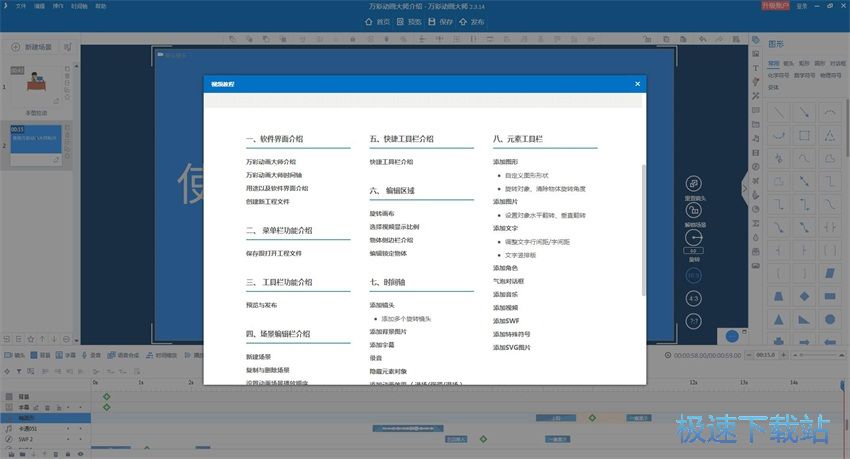Select the filled diamond shape
This screenshot has width=850, height=459.
pyautogui.click(x=804, y=296)
